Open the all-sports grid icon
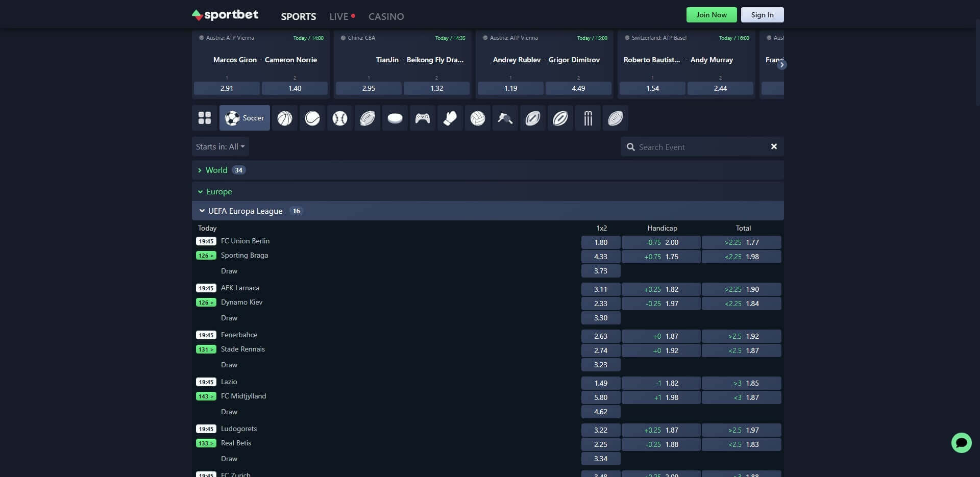Screen dimensions: 980x477 [205, 118]
